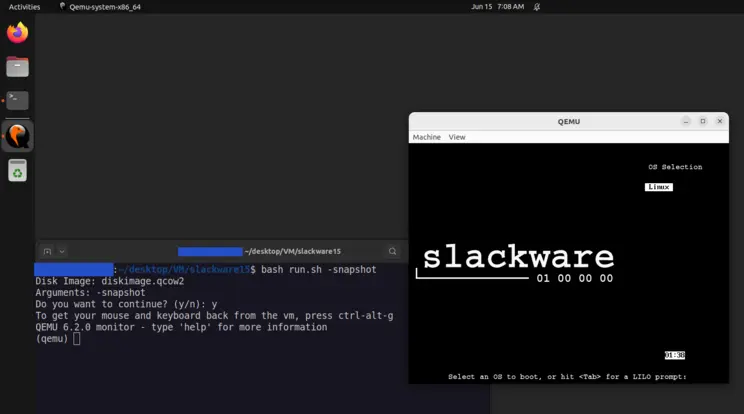Click the terminal search icon
Screen dimensions: 744x414
tap(392, 251)
